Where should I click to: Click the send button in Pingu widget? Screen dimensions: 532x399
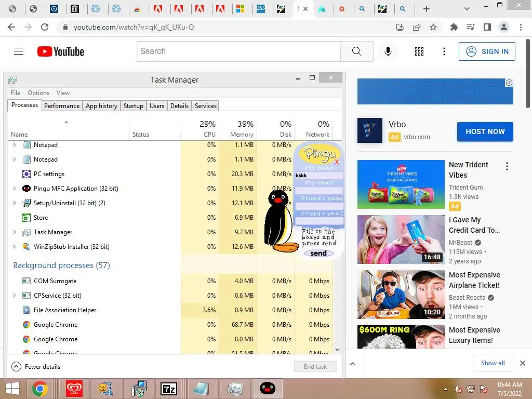(318, 253)
